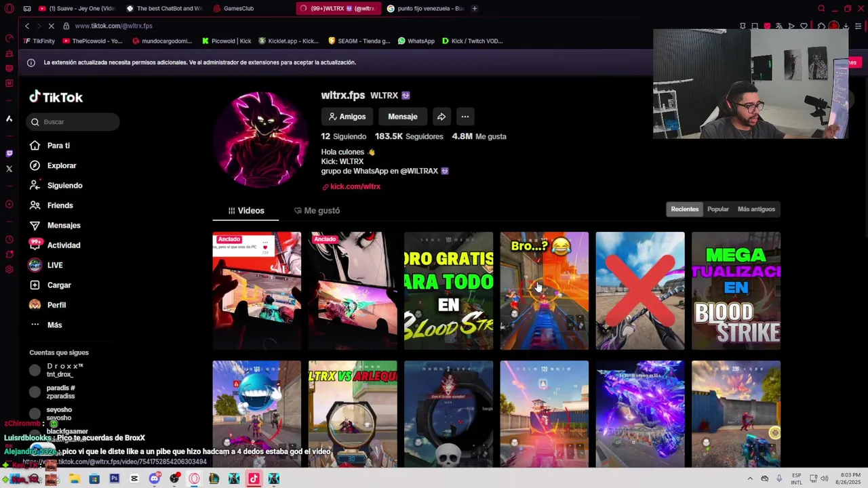Switch to the Videos tab

tap(245, 211)
